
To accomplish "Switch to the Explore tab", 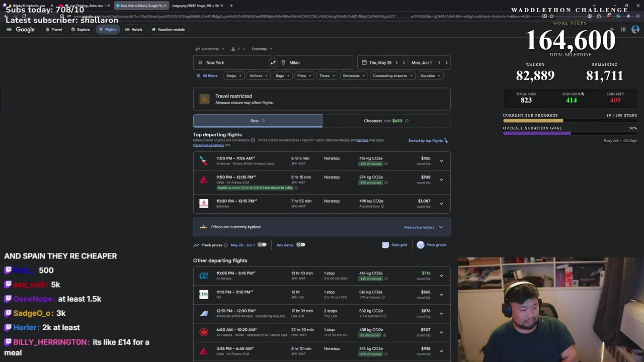I will pos(80,30).
